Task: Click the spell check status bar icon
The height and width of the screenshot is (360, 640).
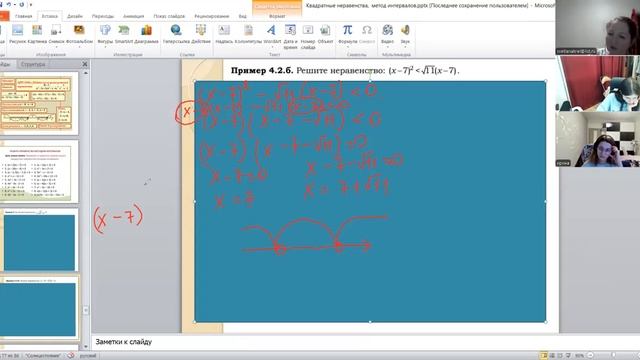Action: 71,356
